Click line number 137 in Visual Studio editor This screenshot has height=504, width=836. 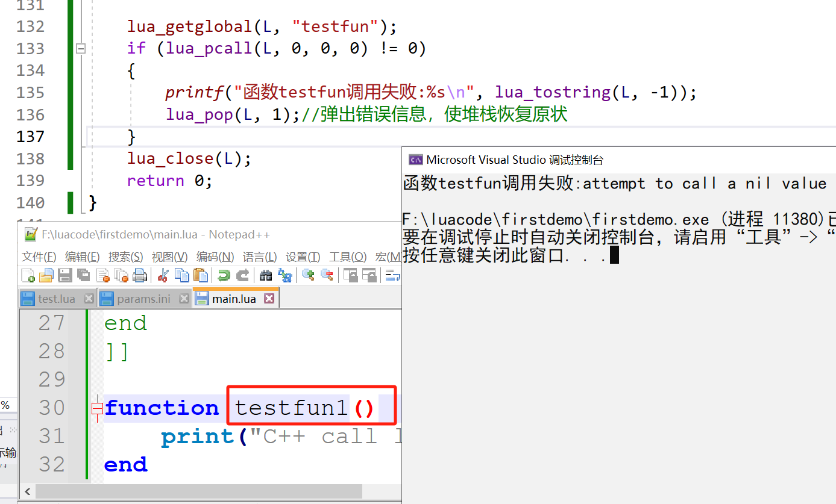click(31, 137)
